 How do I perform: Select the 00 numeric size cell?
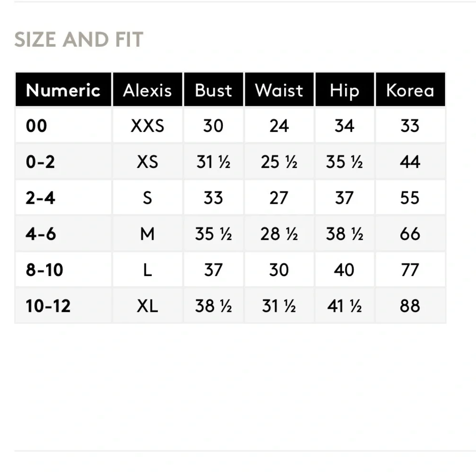(x=63, y=125)
